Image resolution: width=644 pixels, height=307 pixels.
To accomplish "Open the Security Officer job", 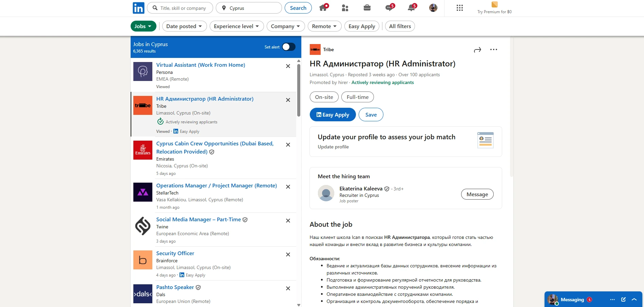I will click(175, 253).
